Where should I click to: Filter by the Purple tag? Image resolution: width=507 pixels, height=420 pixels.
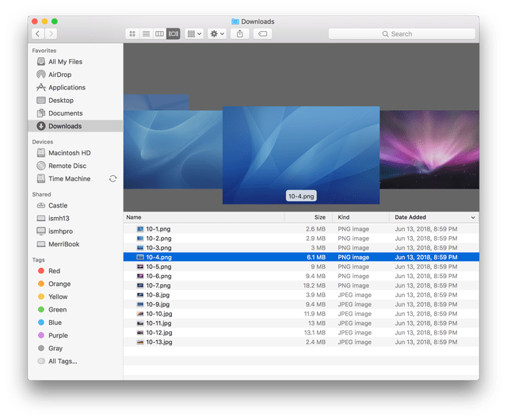click(59, 335)
